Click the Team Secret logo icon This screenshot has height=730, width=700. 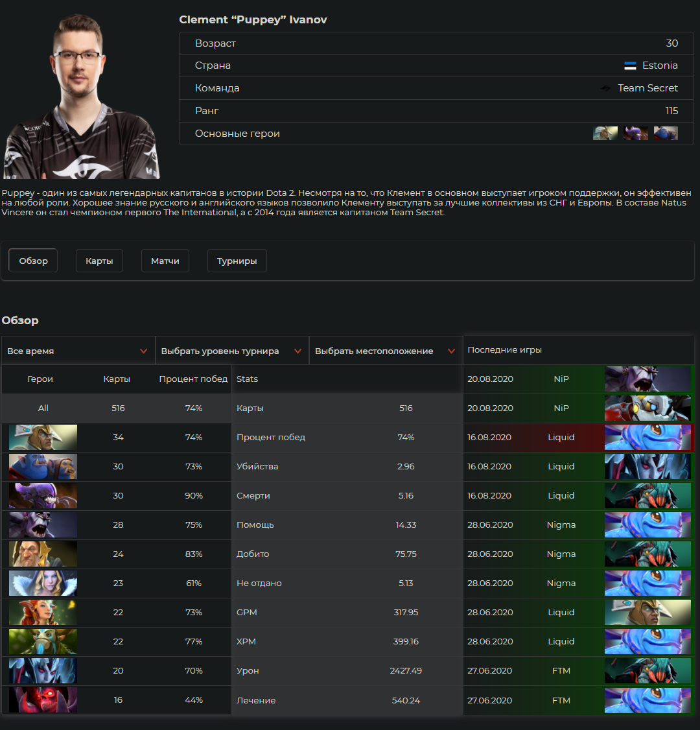605,88
